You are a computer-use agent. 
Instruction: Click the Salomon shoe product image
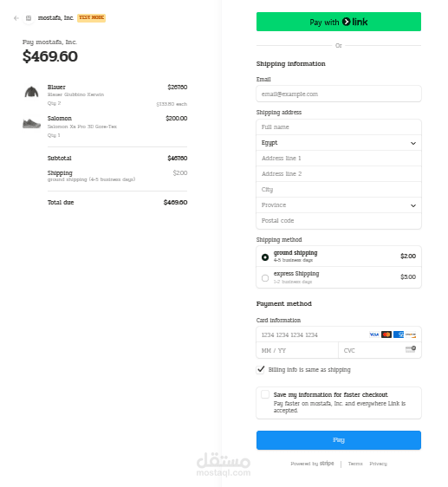(x=31, y=123)
